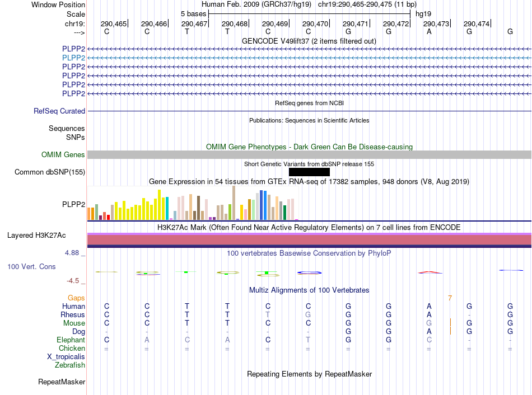This screenshot has height=395, width=532.
Task: Open the Layered H3K27Ac track settings
Action: pos(36,236)
